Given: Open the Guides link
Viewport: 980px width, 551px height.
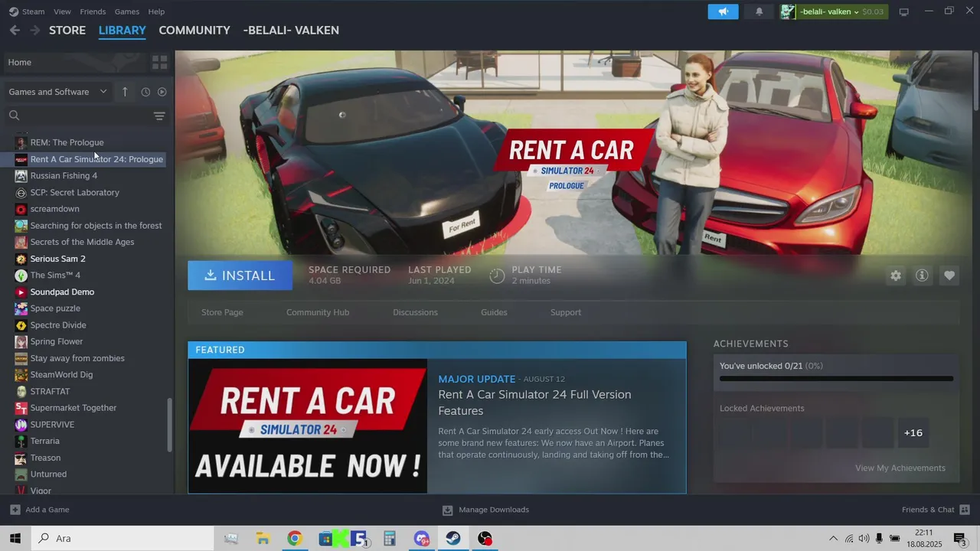Looking at the screenshot, I should [494, 312].
